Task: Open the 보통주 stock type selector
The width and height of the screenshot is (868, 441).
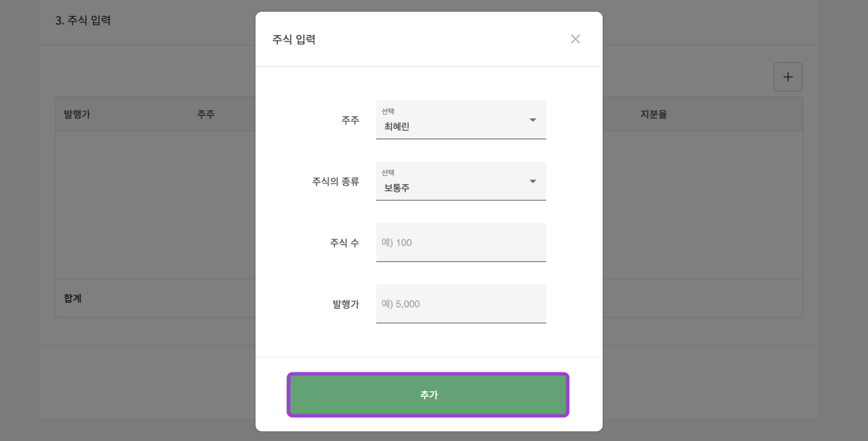Action: pos(448,188)
